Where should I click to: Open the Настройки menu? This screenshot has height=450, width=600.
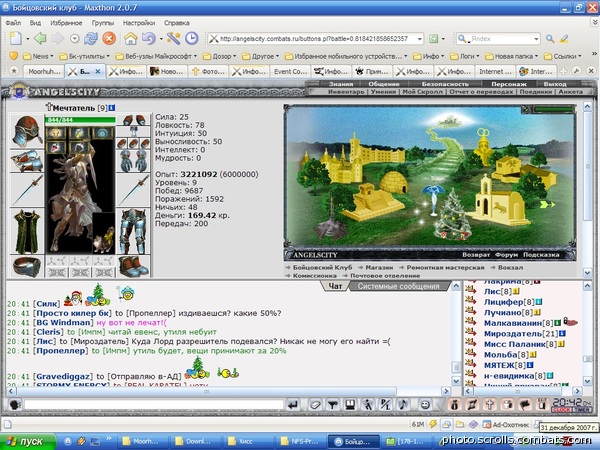(x=139, y=23)
